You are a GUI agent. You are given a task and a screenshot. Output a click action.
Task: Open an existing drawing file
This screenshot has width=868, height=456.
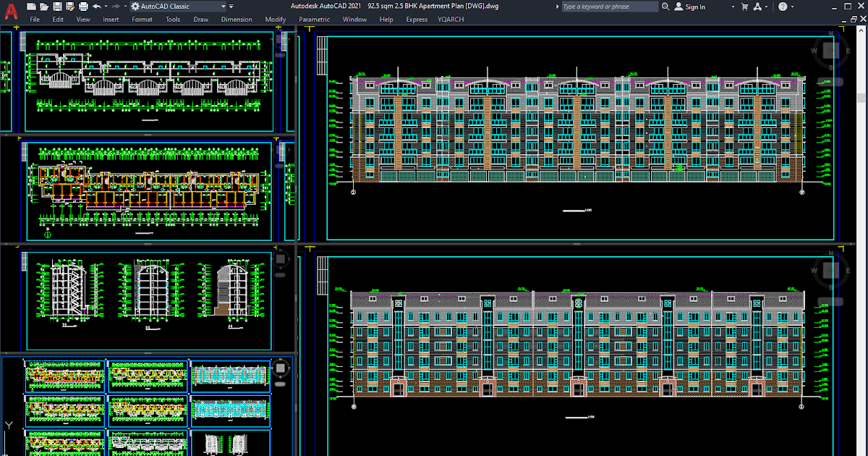46,7
